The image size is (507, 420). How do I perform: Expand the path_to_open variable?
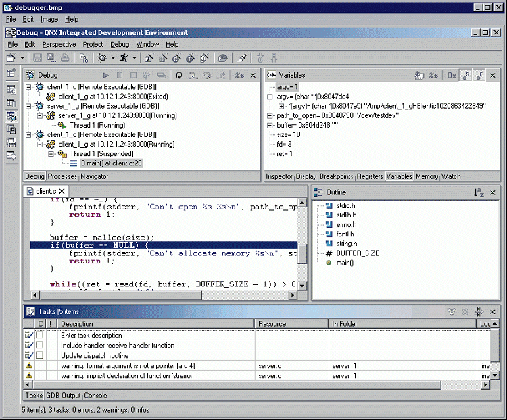pos(270,115)
